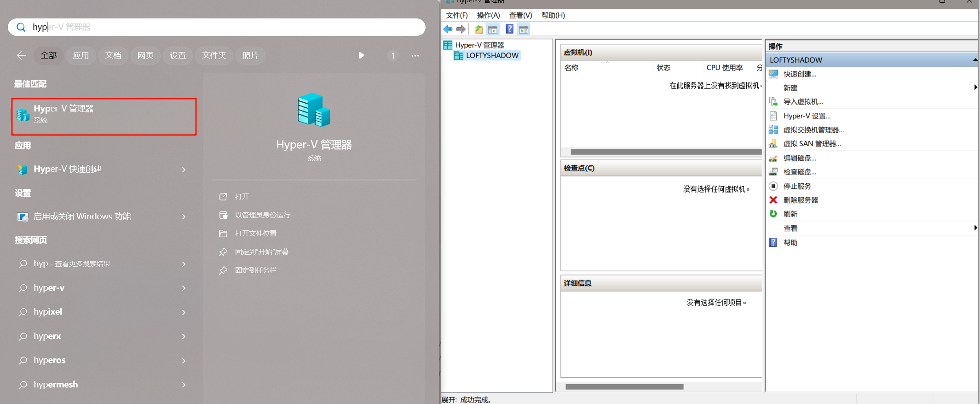Select the 应用 search filter tab
The width and height of the screenshot is (980, 404).
click(81, 55)
